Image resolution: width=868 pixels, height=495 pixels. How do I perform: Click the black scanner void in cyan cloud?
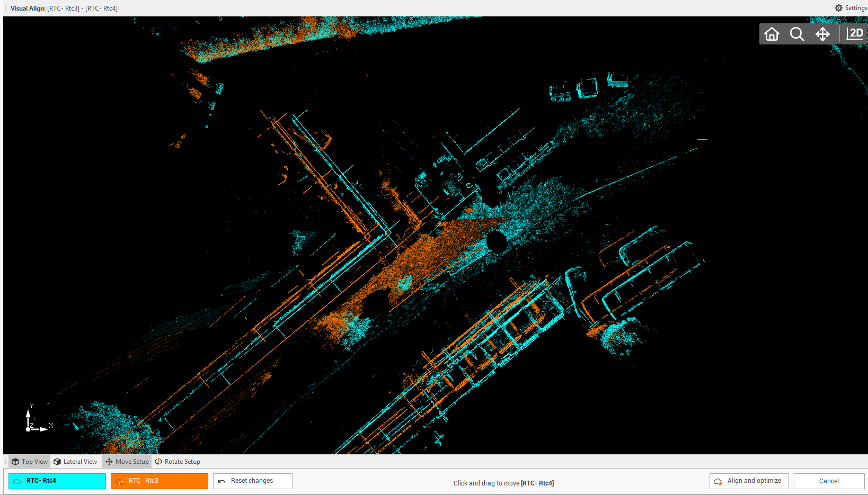coord(497,241)
